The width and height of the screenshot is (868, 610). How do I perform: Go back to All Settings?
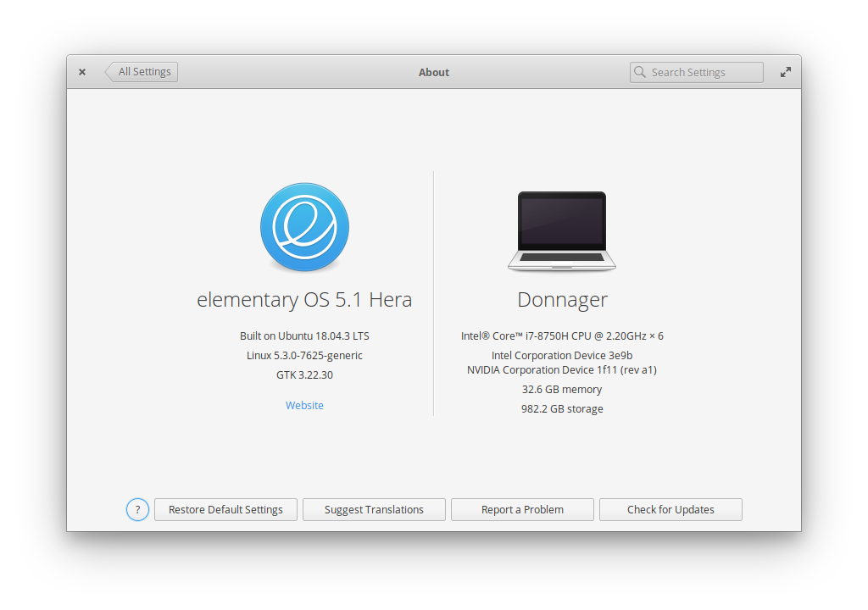coord(142,72)
